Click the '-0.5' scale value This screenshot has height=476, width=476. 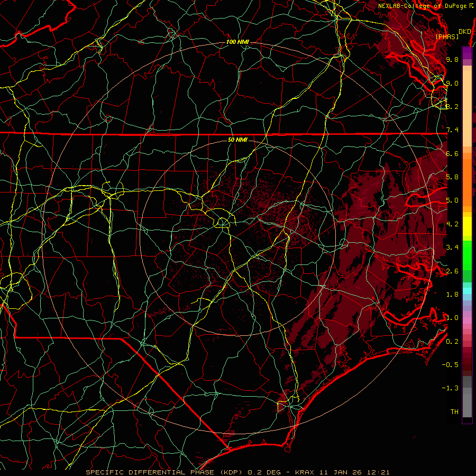[450, 365]
